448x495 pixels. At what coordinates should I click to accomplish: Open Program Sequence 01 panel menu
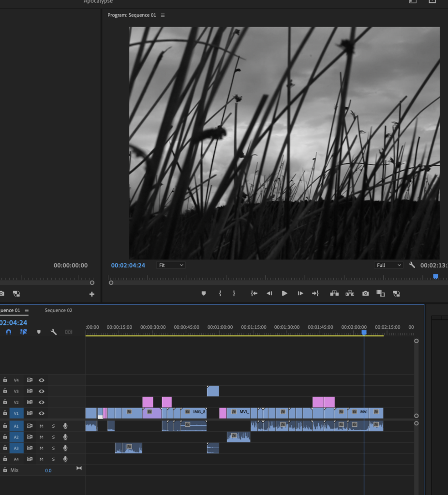click(163, 15)
